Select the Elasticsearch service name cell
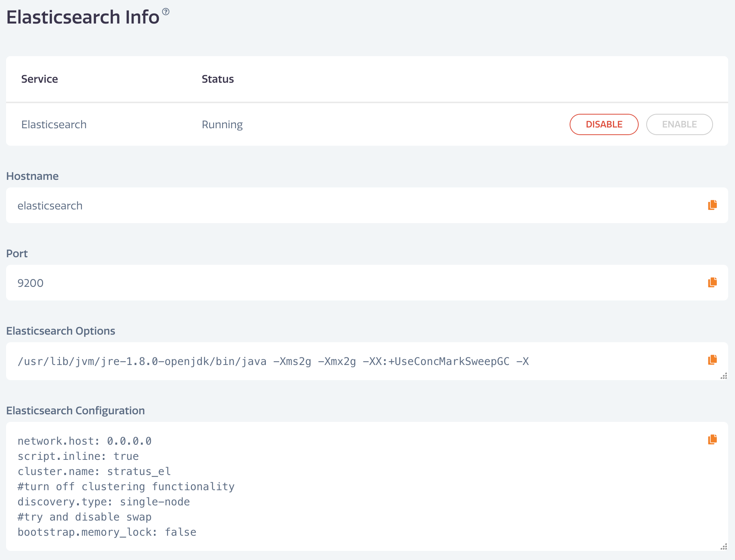The width and height of the screenshot is (735, 560). [54, 124]
